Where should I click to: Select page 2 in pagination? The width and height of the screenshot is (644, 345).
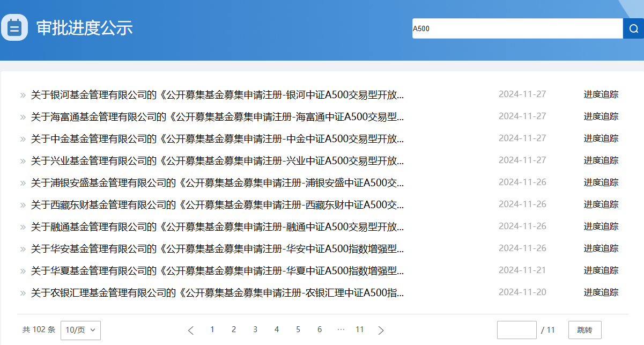pos(234,329)
